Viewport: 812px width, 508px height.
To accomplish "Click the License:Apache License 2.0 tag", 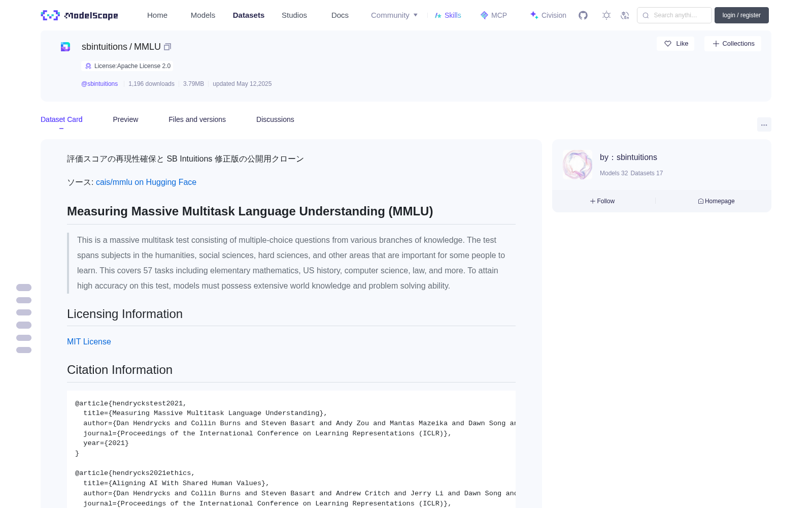I will point(127,66).
